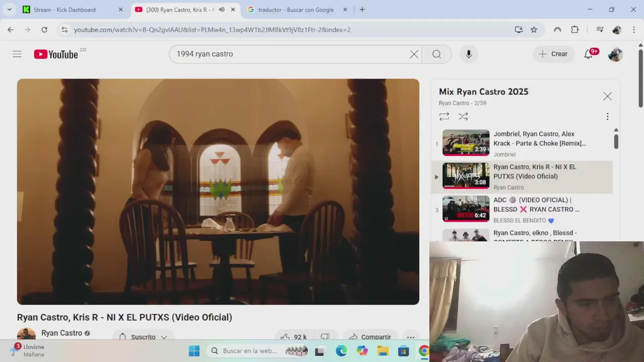Dislike the NI X EL PUTXS video

[x=325, y=337]
